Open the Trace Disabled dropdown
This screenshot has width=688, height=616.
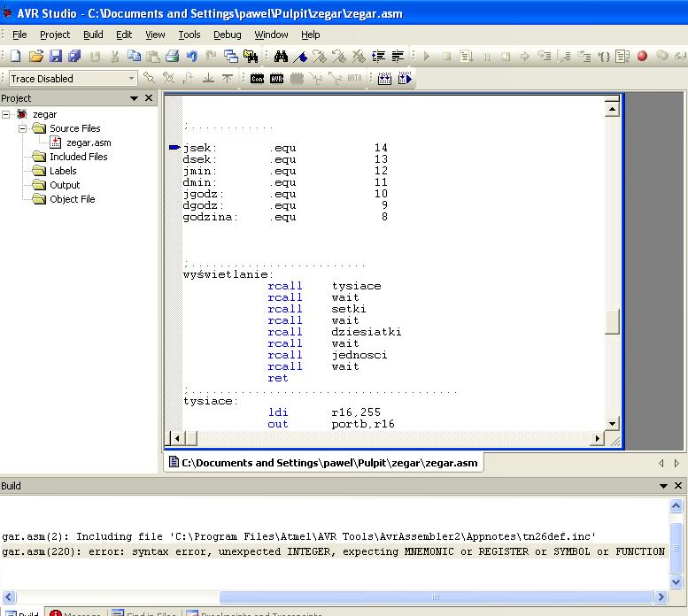131,79
